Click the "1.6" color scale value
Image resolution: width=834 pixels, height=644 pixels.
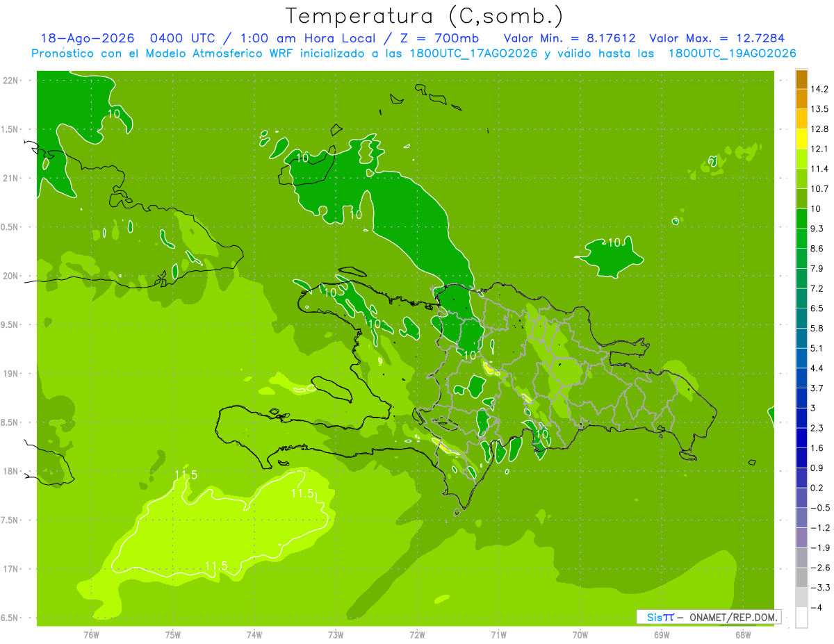pos(817,448)
